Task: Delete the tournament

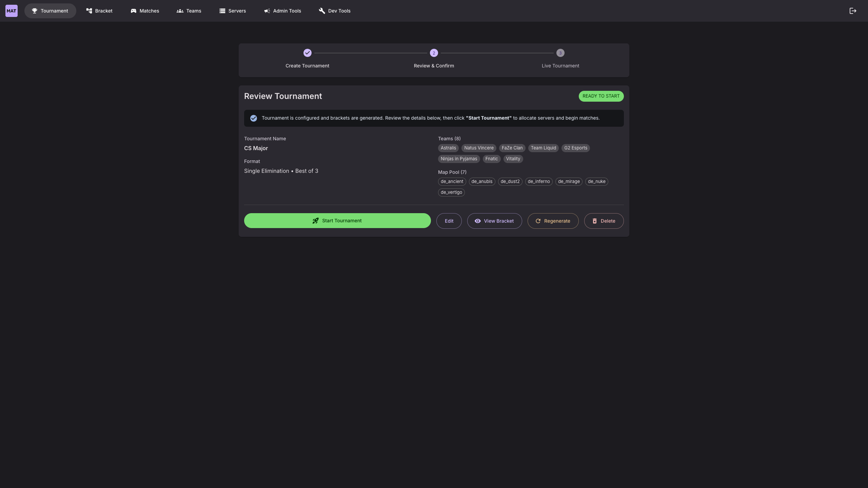Action: click(604, 221)
